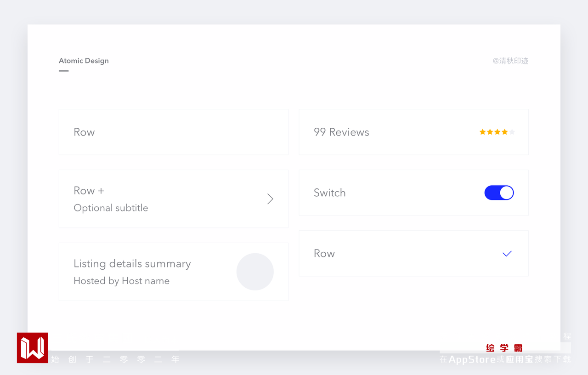
Task: Click the Hosted by Host name text
Action: [x=121, y=281]
